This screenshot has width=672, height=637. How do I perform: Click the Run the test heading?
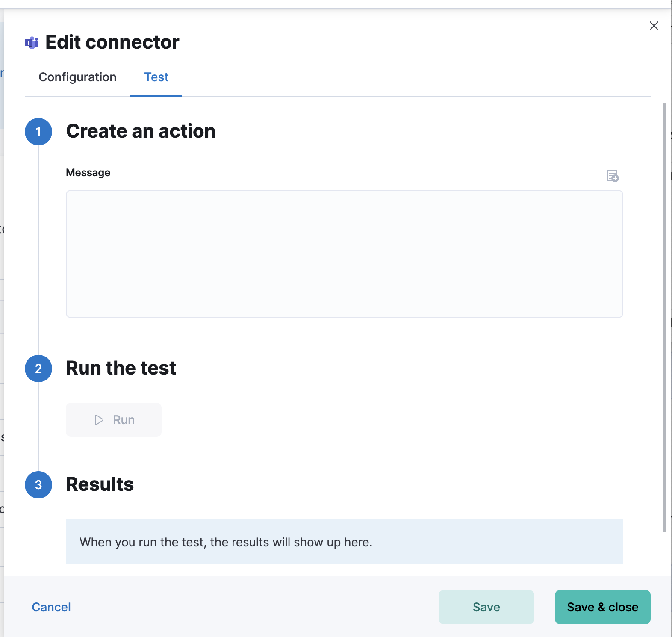(121, 368)
